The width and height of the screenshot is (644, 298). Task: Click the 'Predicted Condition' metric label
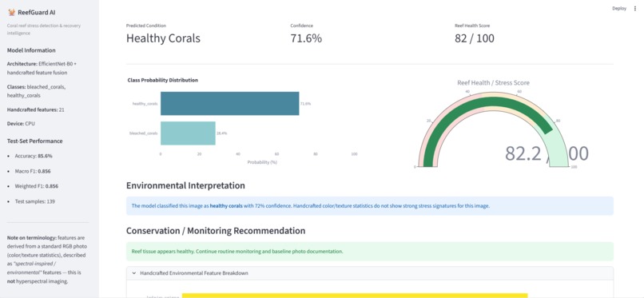point(145,26)
